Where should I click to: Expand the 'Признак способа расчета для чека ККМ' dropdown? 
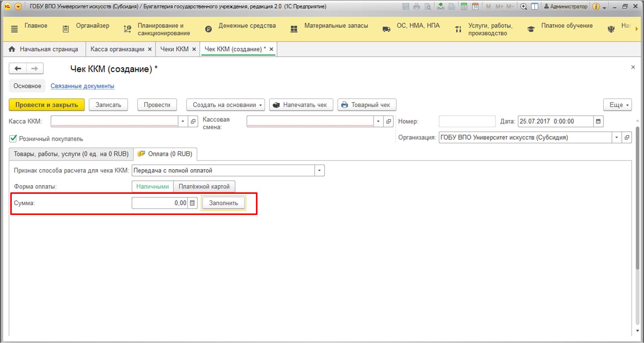click(x=320, y=170)
